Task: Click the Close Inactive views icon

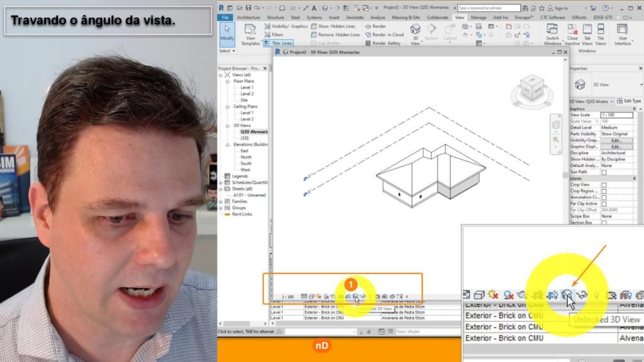Action: tap(572, 34)
